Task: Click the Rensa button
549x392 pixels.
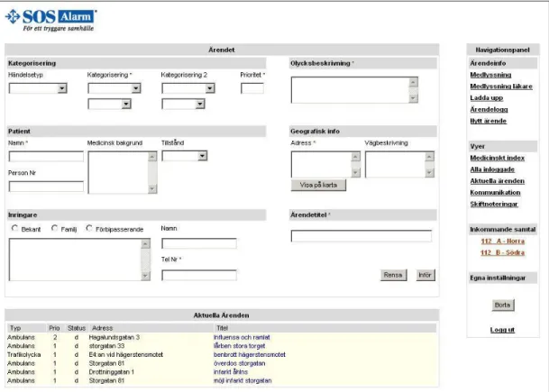Action: pos(394,275)
